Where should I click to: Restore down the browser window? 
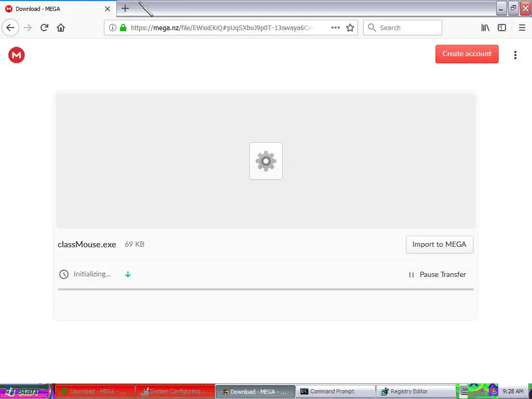pos(513,8)
